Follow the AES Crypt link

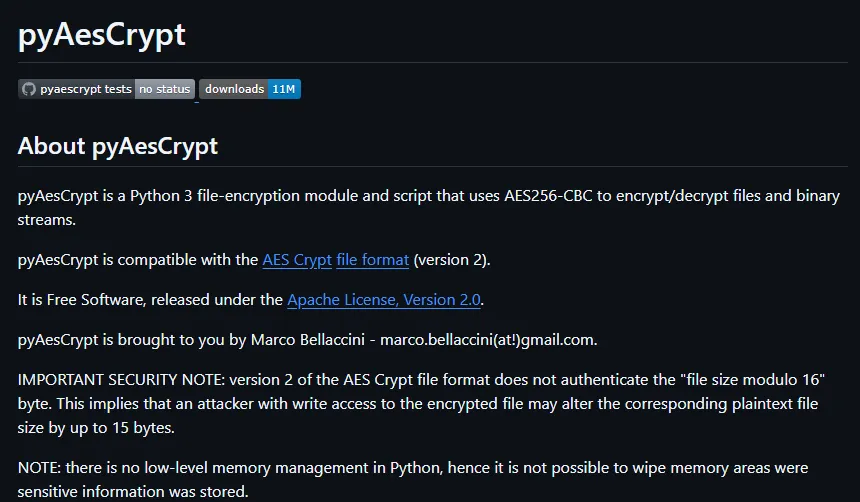coord(297,260)
